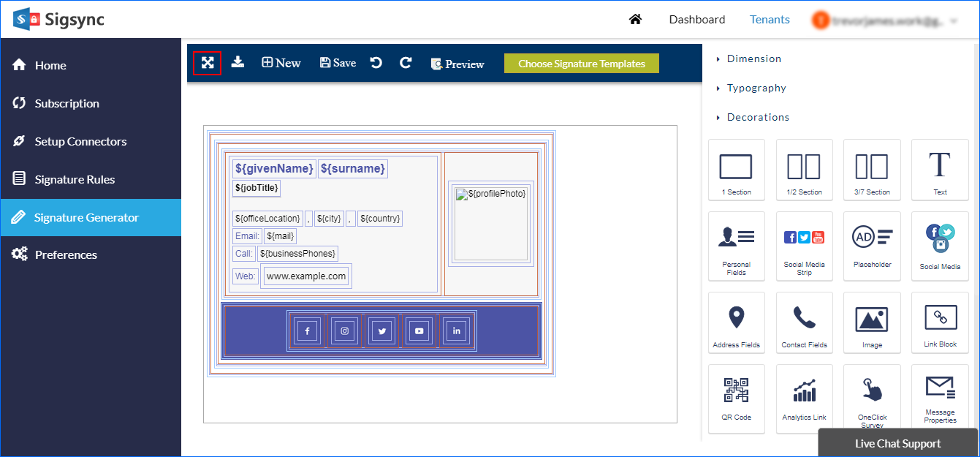Click the undo arrow icon
The width and height of the screenshot is (980, 457).
pos(376,63)
